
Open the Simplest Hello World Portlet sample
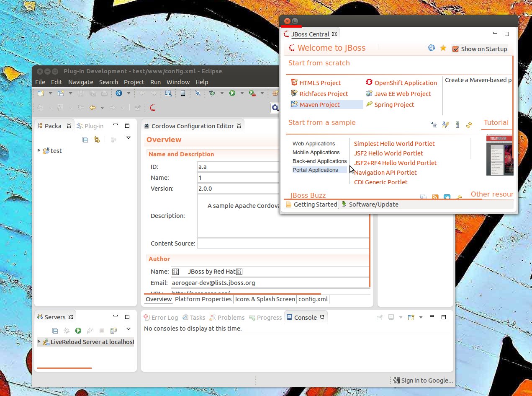click(x=394, y=143)
